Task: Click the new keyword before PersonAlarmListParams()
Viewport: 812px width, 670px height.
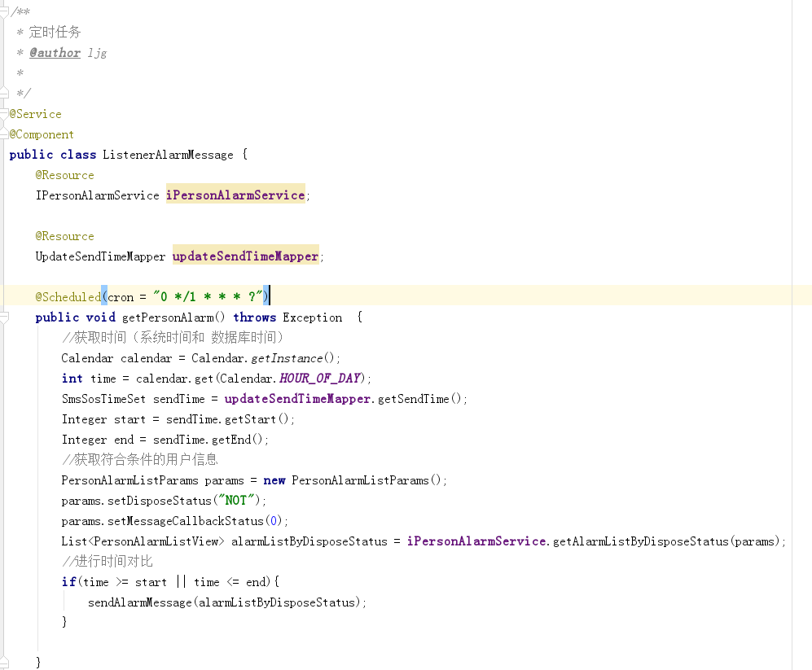Action: (x=274, y=480)
